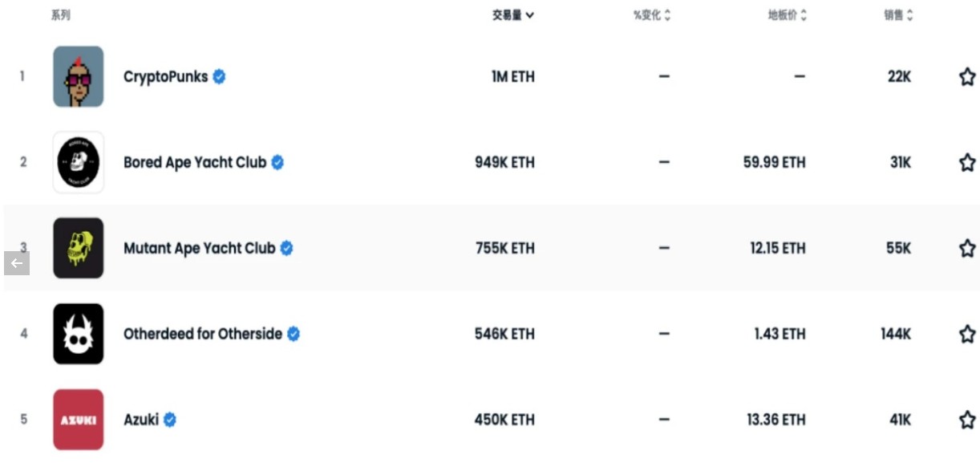980x467 pixels.
Task: Open the Otherdeed for Otherside collection
Action: click(203, 334)
